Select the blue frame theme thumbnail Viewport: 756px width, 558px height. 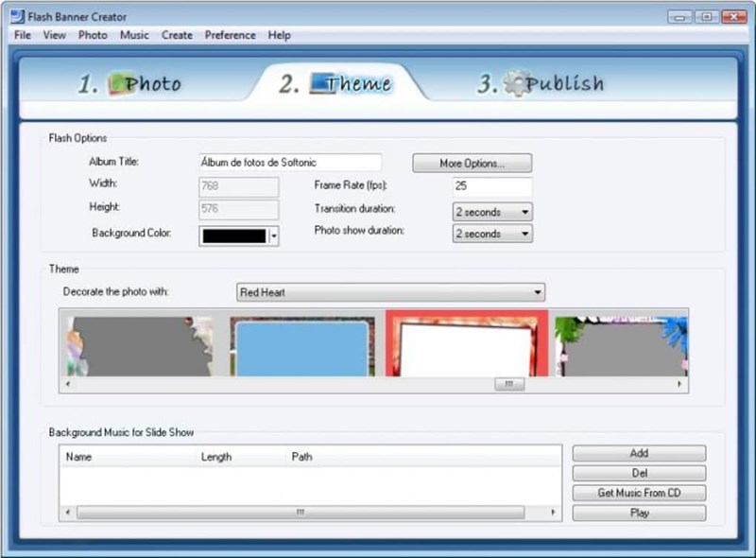point(302,346)
